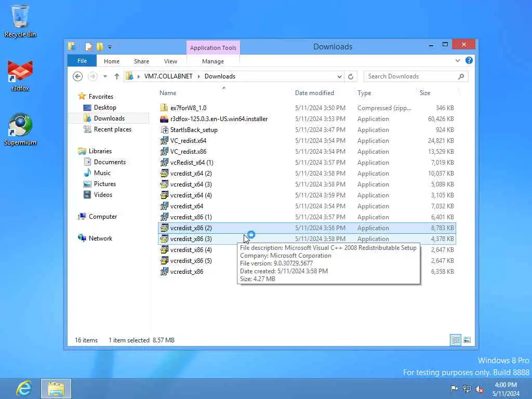This screenshot has width=532, height=399.
Task: Select Network in the navigation pane
Action: coord(100,238)
